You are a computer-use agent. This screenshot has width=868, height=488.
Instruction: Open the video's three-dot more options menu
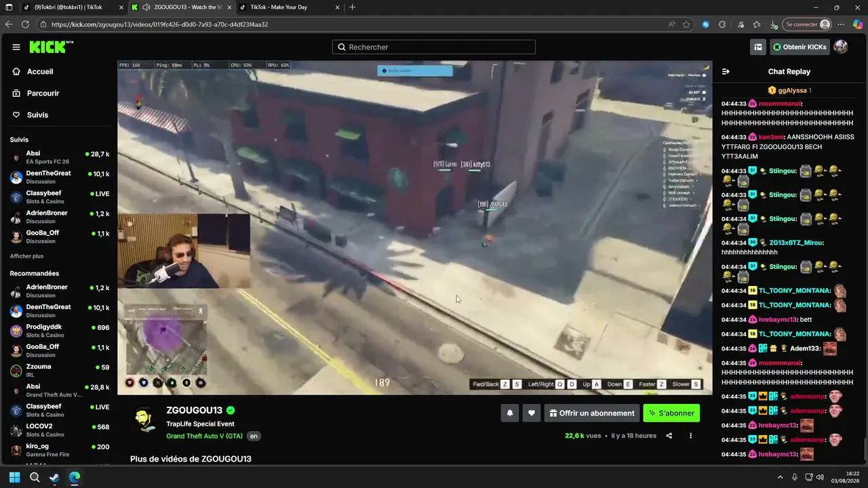[x=690, y=436]
